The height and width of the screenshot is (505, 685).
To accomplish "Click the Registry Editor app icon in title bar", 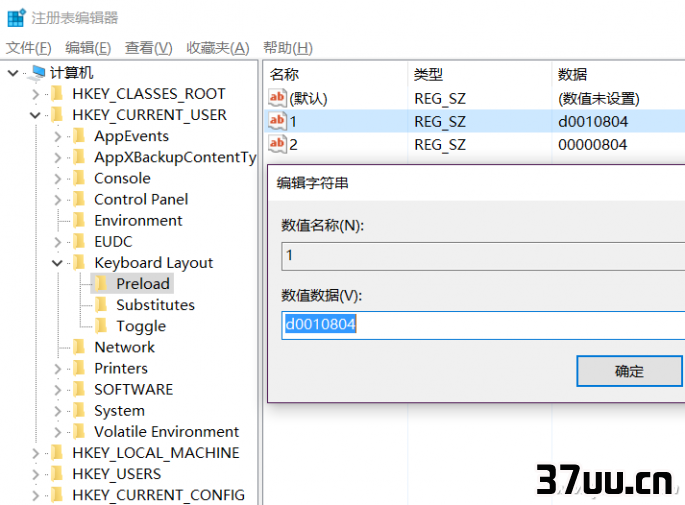I will pyautogui.click(x=17, y=18).
